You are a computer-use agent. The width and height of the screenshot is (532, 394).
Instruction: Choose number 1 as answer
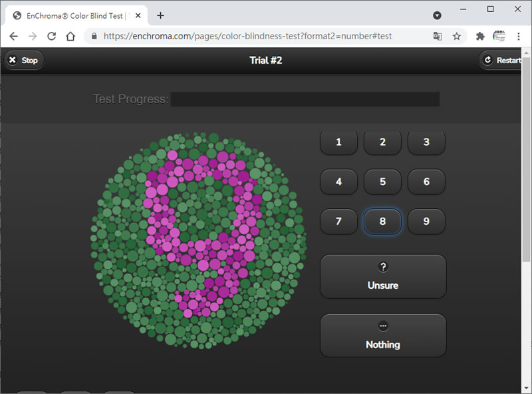click(338, 142)
